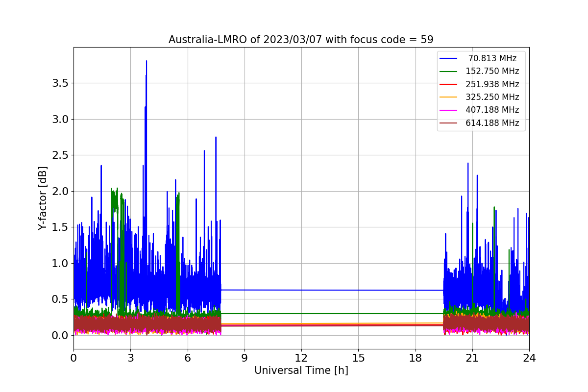Click the green line sample in legend

pos(449,72)
